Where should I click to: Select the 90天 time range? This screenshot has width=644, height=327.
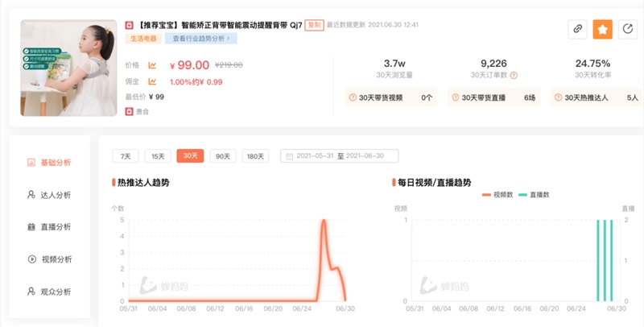(x=221, y=156)
